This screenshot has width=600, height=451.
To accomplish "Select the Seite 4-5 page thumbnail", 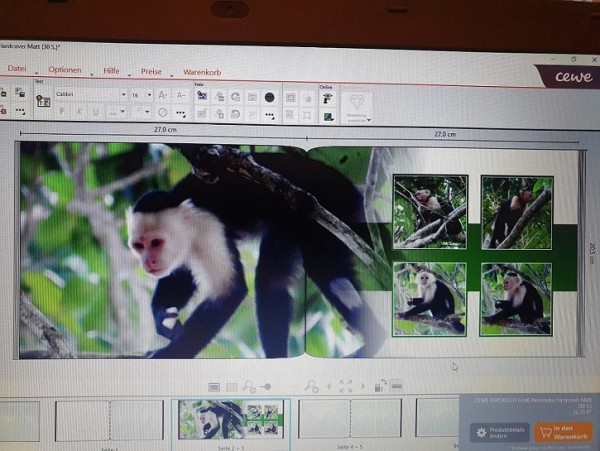I will (350, 418).
